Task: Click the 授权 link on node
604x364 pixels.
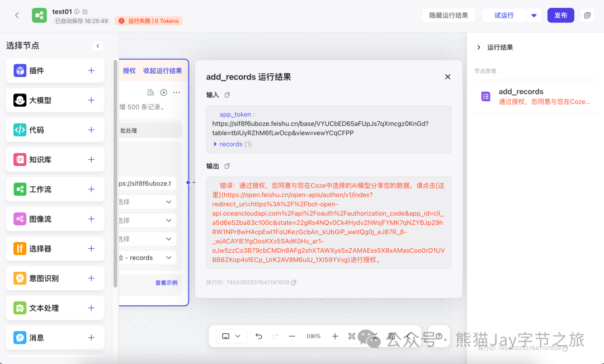Action: click(x=129, y=70)
